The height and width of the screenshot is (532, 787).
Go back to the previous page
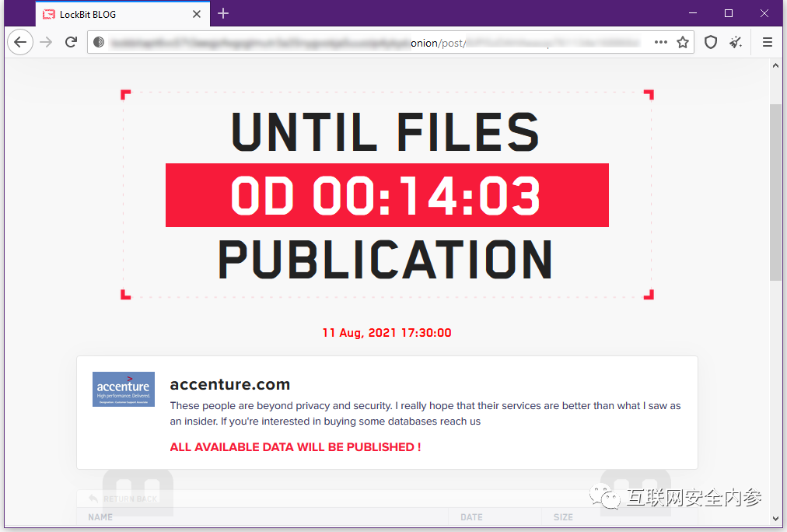click(20, 42)
